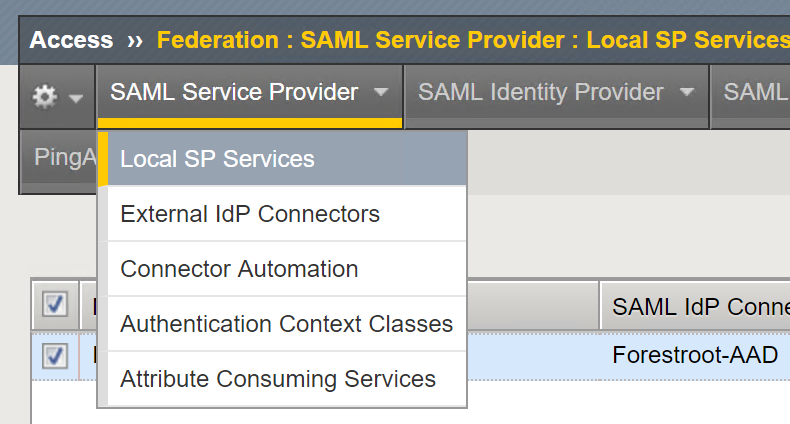Open Authentication Context Classes menu entry
The width and height of the screenshot is (790, 424).
[x=287, y=324]
